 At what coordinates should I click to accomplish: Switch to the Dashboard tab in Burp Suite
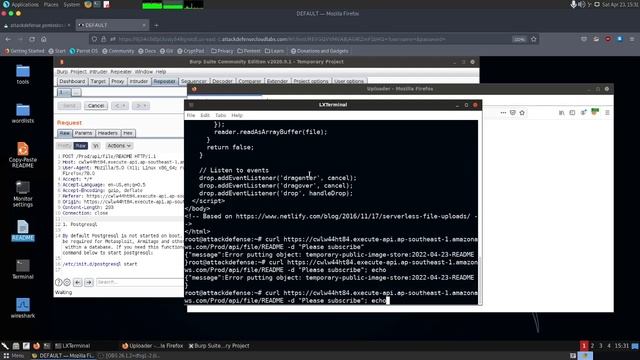point(72,81)
